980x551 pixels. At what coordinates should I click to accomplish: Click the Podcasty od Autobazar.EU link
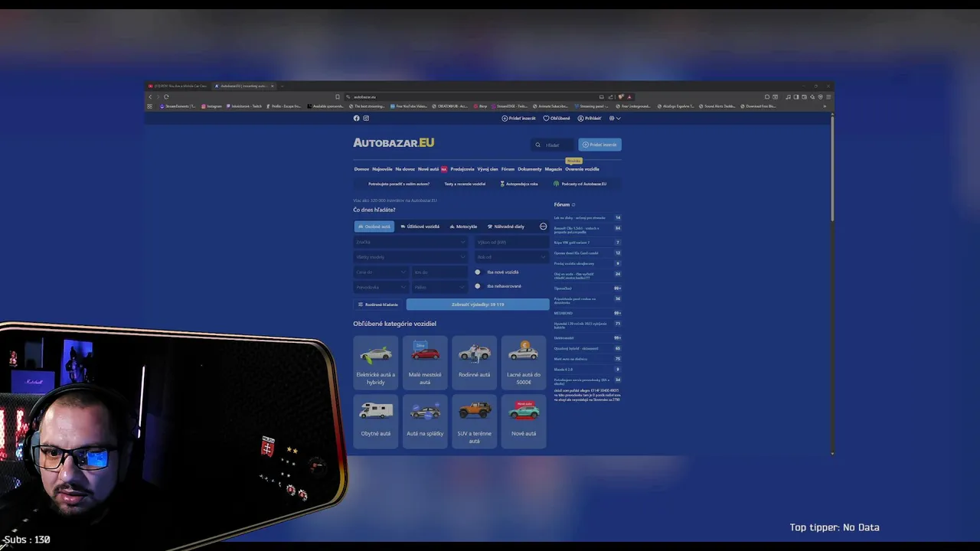pos(580,184)
